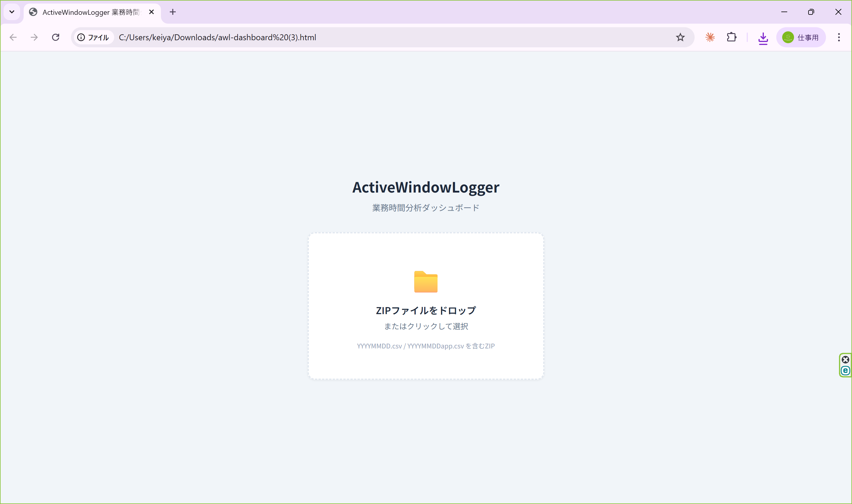Screen dimensions: 852x504
Task: Open the 仕事用 profile menu
Action: [801, 37]
